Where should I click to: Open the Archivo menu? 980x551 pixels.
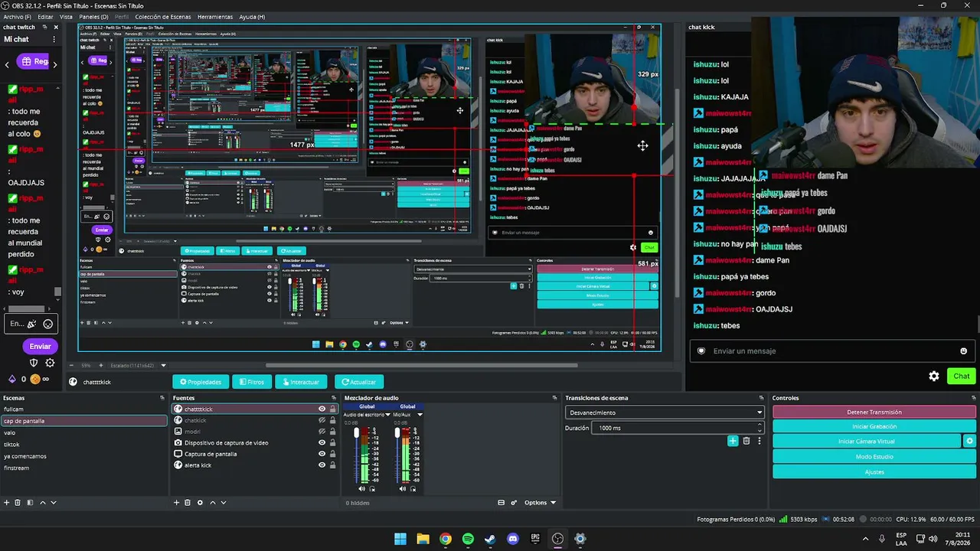(18, 17)
